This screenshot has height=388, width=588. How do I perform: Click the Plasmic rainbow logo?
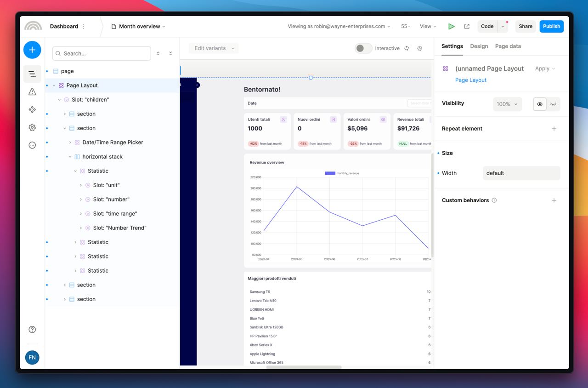pyautogui.click(x=33, y=26)
